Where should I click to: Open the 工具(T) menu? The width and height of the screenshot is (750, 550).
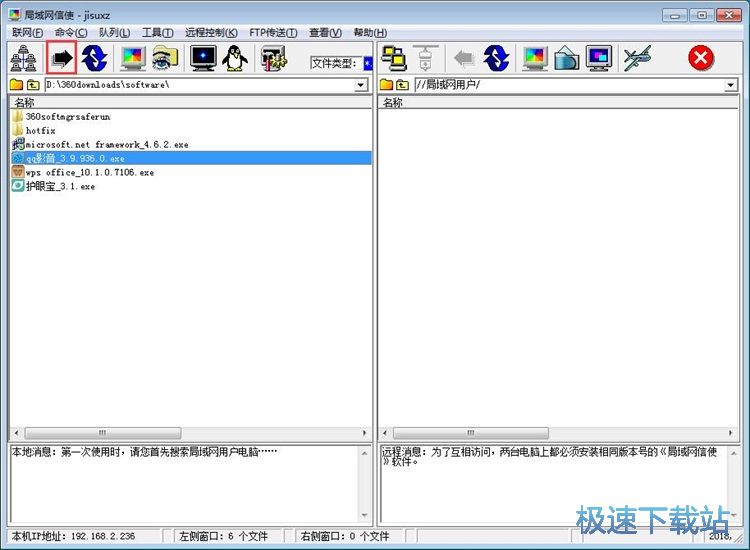pos(157,33)
